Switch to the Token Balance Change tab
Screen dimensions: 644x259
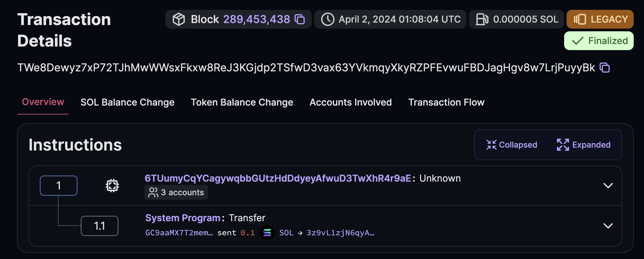(242, 102)
